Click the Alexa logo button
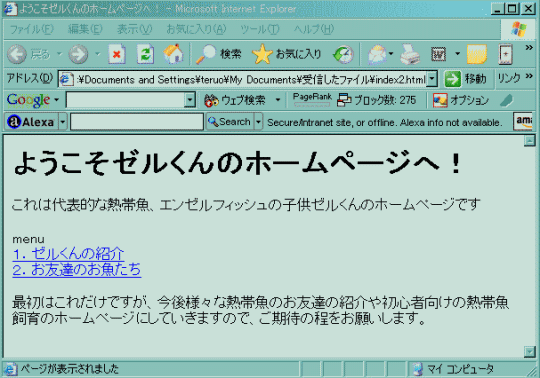 pyautogui.click(x=31, y=122)
